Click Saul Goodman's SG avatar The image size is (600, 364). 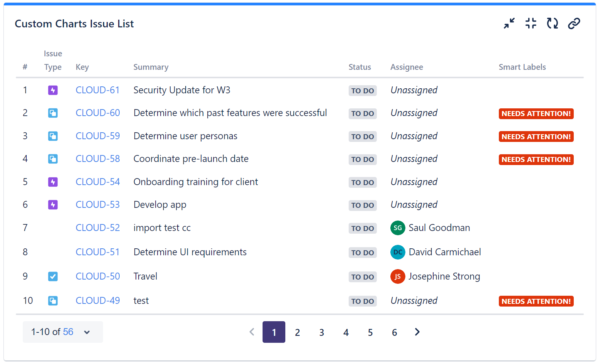398,228
